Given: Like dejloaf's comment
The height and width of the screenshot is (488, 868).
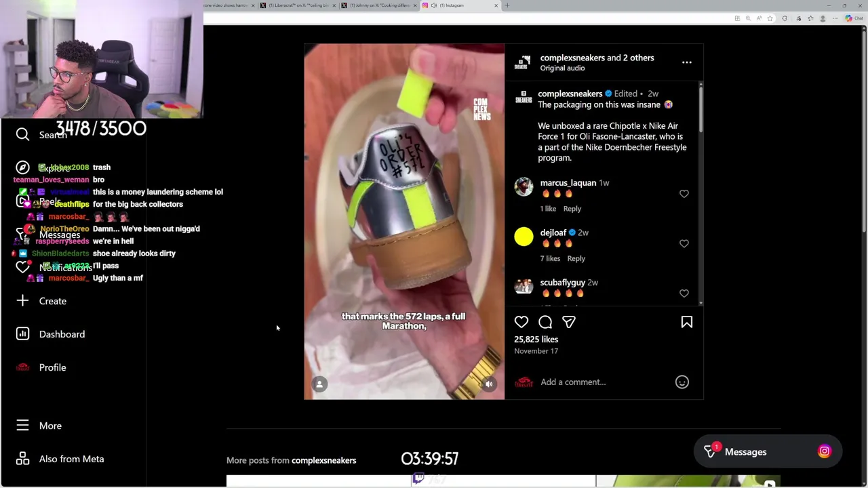Looking at the screenshot, I should point(684,244).
